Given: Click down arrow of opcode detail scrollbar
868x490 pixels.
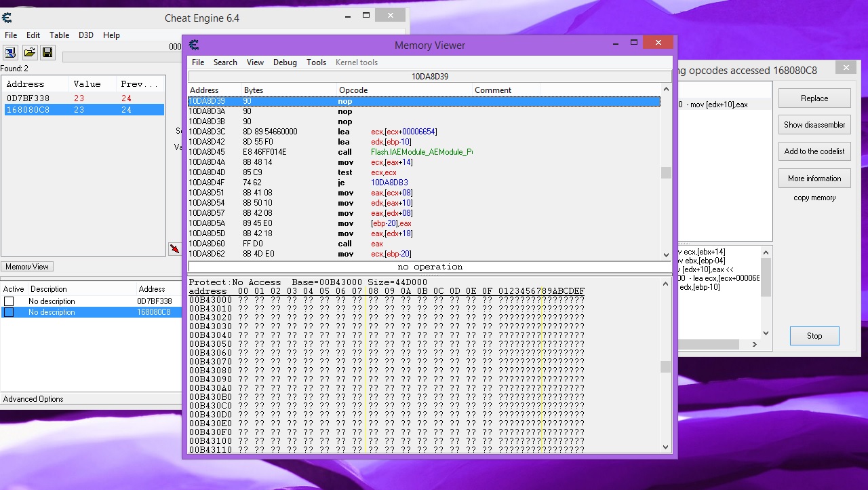Looking at the screenshot, I should pyautogui.click(x=766, y=333).
